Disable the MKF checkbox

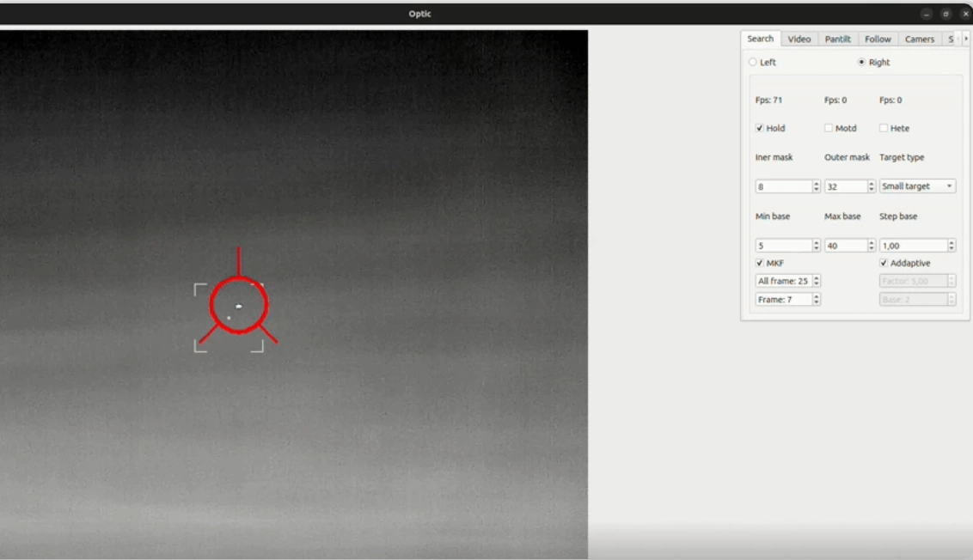point(760,263)
